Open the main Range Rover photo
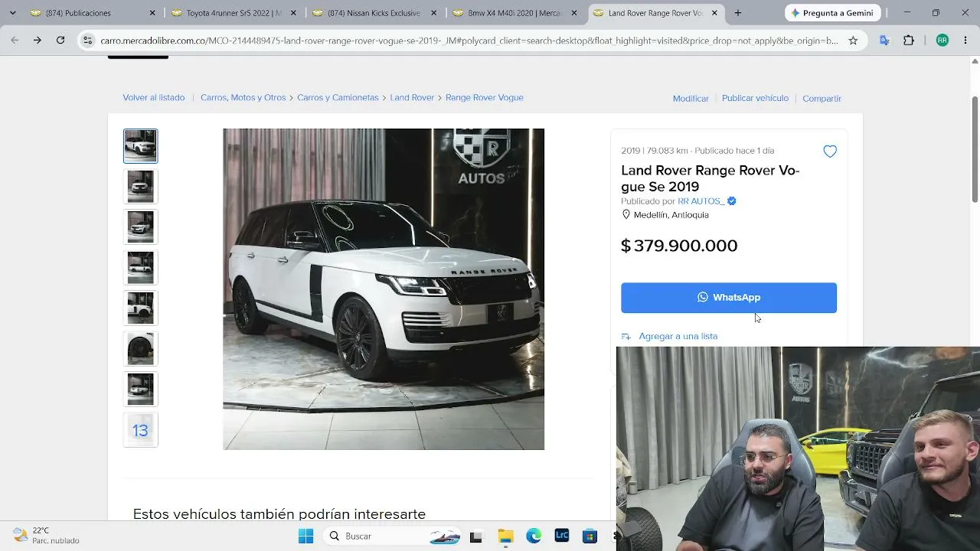The width and height of the screenshot is (980, 551). (x=384, y=289)
